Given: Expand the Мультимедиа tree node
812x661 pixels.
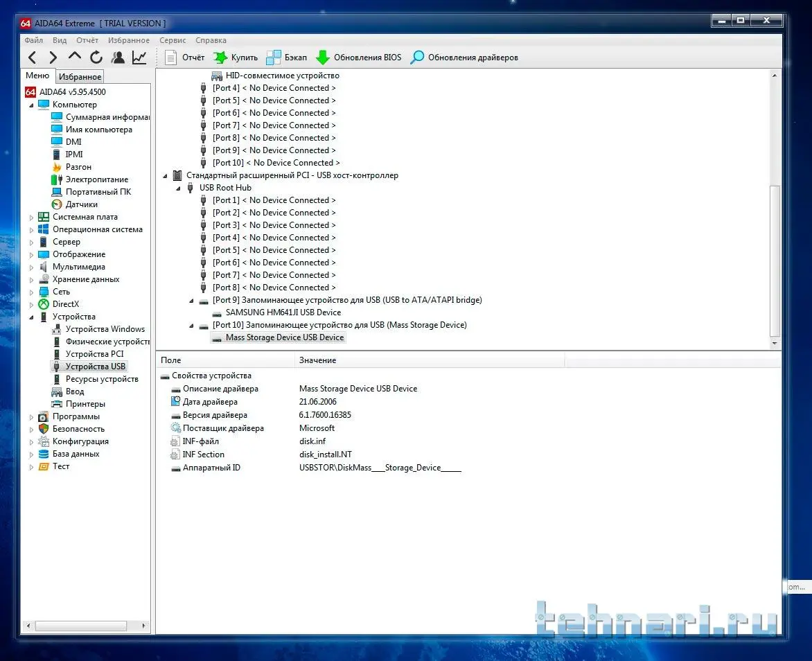Looking at the screenshot, I should [x=31, y=267].
